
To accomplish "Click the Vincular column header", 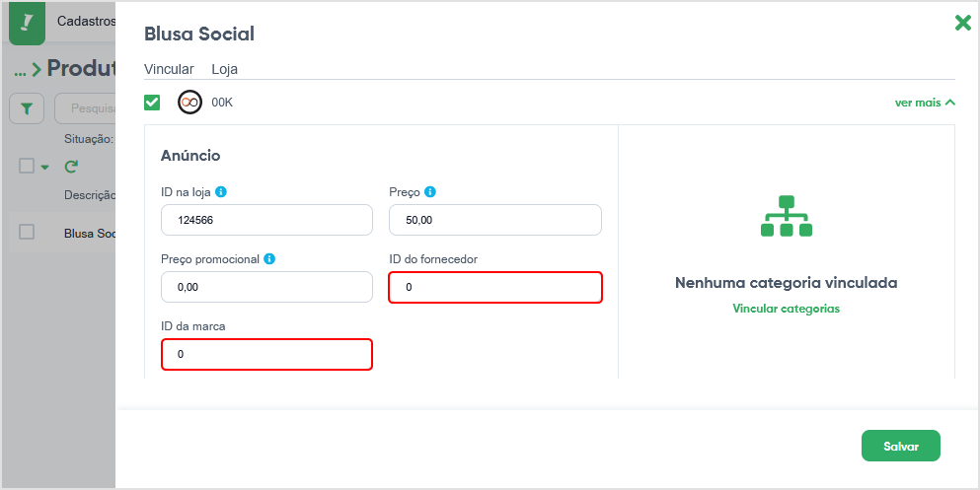I will click(x=169, y=69).
